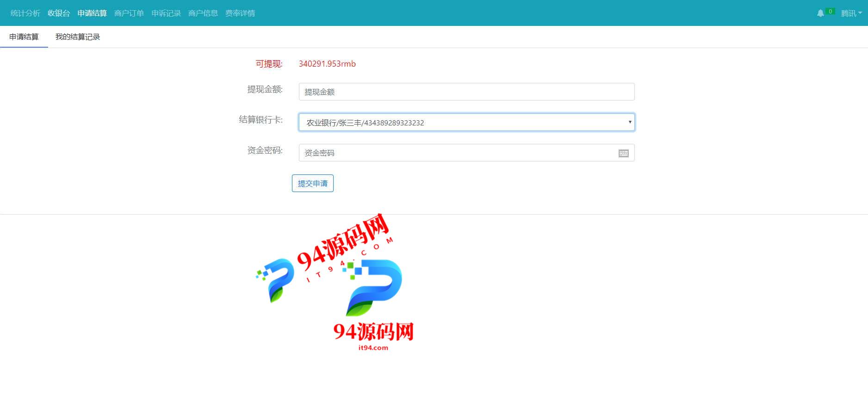
Task: Click the green notification count badge
Action: (830, 11)
